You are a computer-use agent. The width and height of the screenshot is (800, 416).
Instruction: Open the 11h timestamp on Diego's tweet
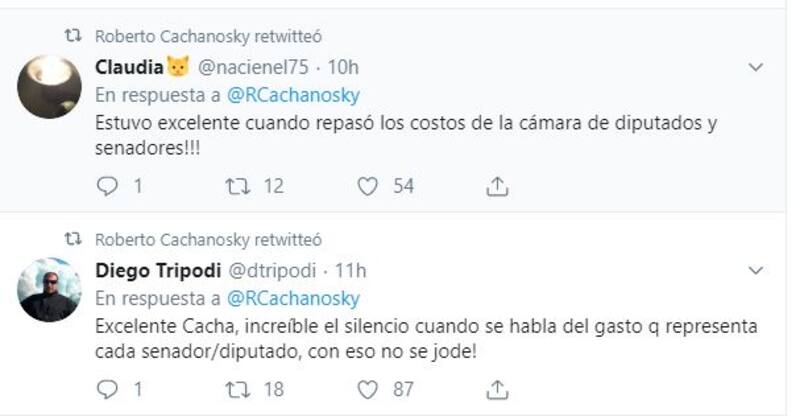pos(351,270)
